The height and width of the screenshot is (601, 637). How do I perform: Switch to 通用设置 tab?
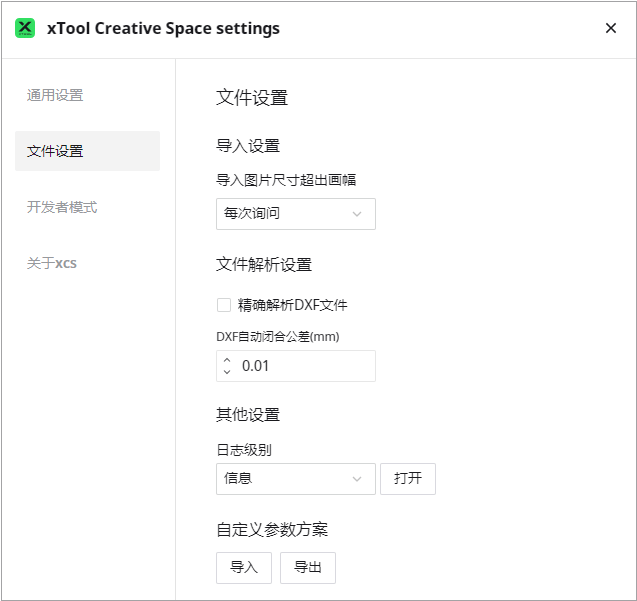(x=55, y=95)
